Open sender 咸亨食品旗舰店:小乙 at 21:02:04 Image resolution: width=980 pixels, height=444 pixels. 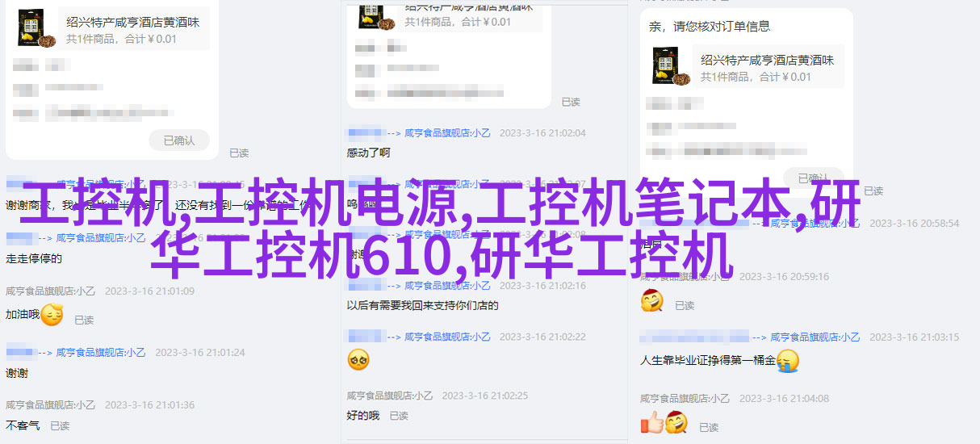tap(447, 133)
